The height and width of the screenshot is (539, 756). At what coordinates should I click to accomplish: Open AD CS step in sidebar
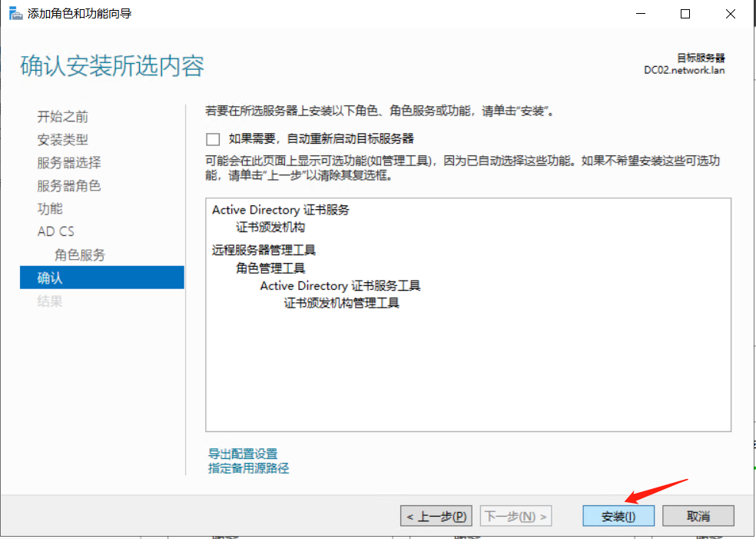pyautogui.click(x=56, y=231)
